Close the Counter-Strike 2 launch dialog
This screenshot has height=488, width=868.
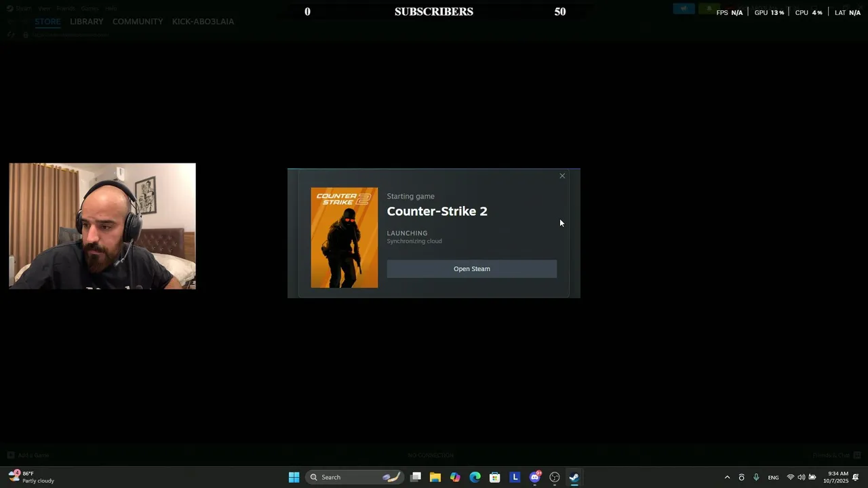(562, 176)
